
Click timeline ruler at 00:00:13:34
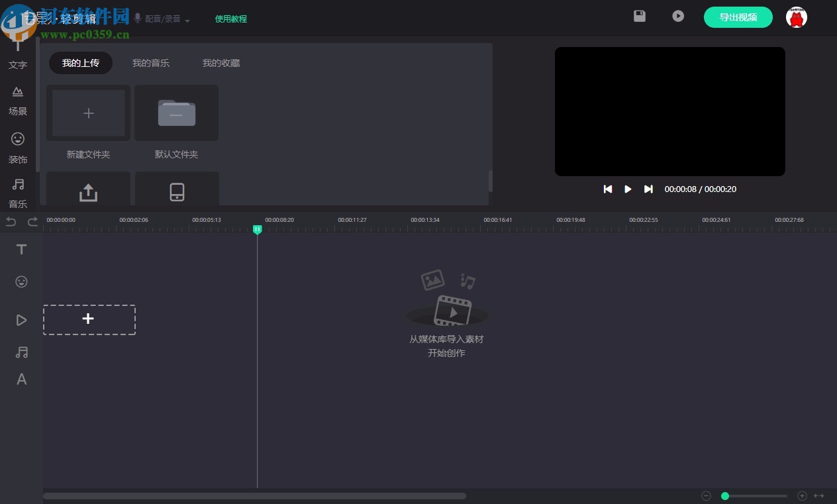pos(425,220)
